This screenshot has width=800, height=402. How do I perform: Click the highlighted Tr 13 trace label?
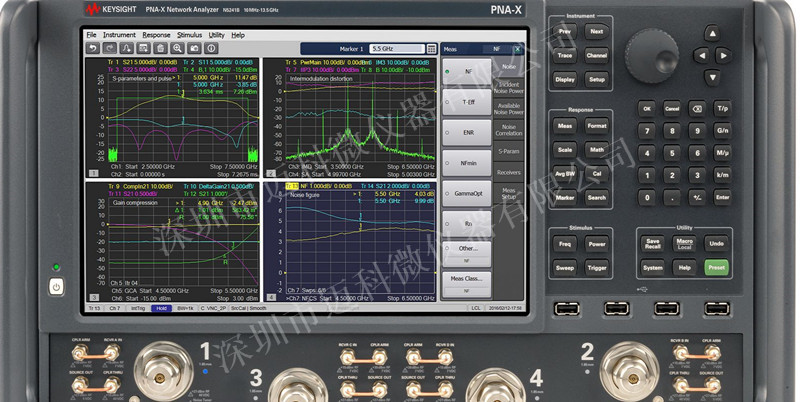[x=291, y=186]
